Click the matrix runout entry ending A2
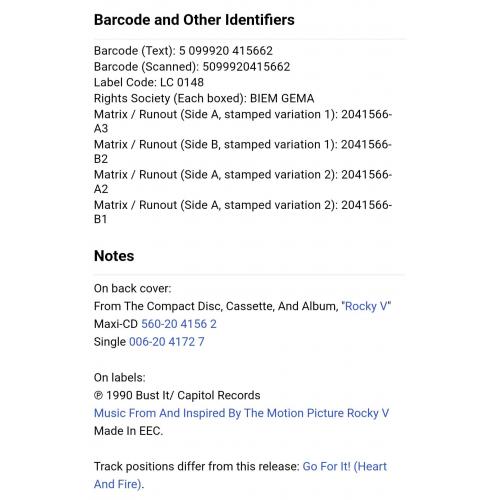The height and width of the screenshot is (500, 500). (x=243, y=182)
